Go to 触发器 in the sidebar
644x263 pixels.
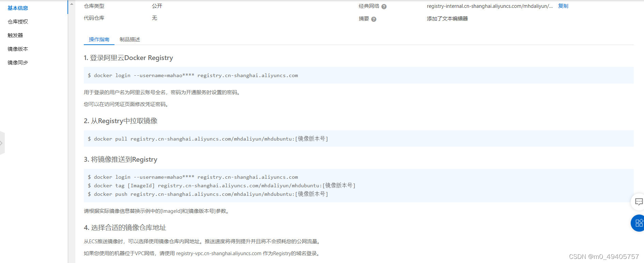(15, 35)
